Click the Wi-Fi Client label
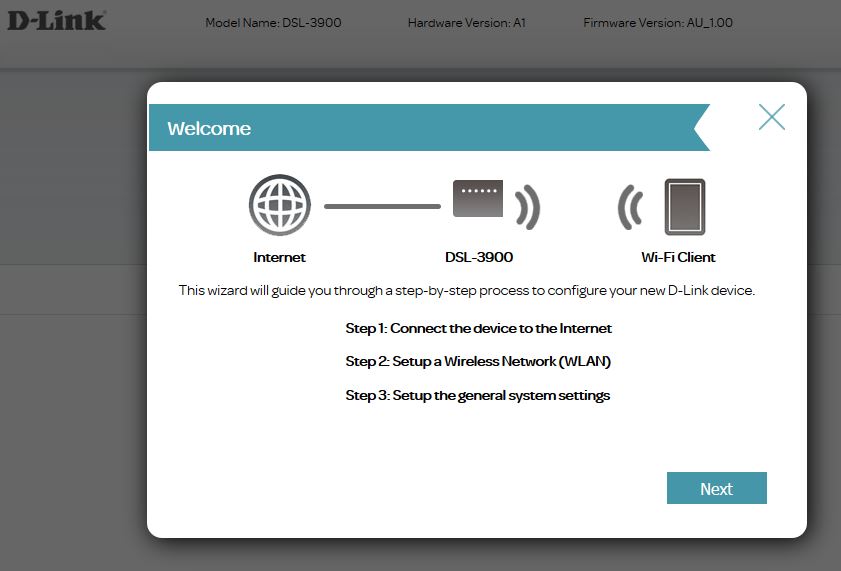The width and height of the screenshot is (841, 571). click(678, 257)
